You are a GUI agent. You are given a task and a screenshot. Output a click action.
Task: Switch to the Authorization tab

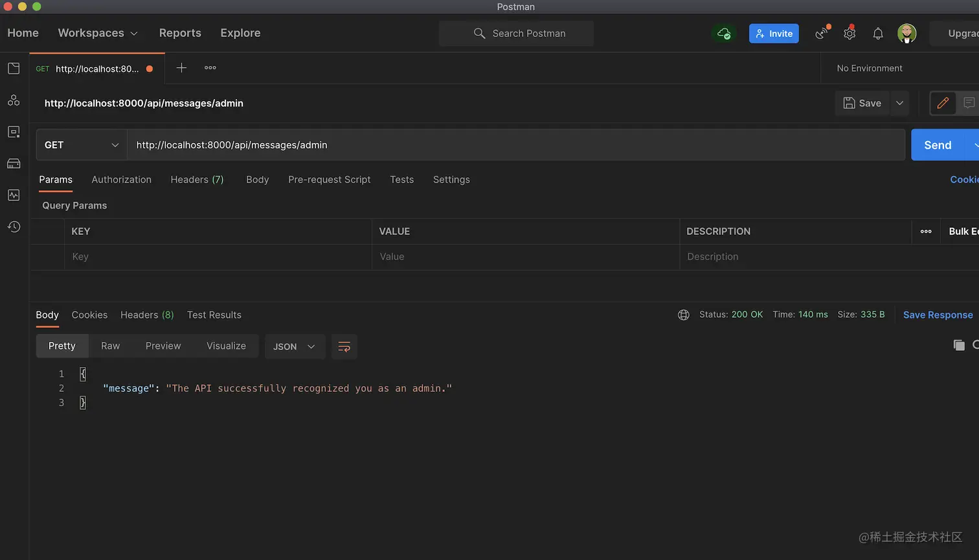click(x=121, y=179)
